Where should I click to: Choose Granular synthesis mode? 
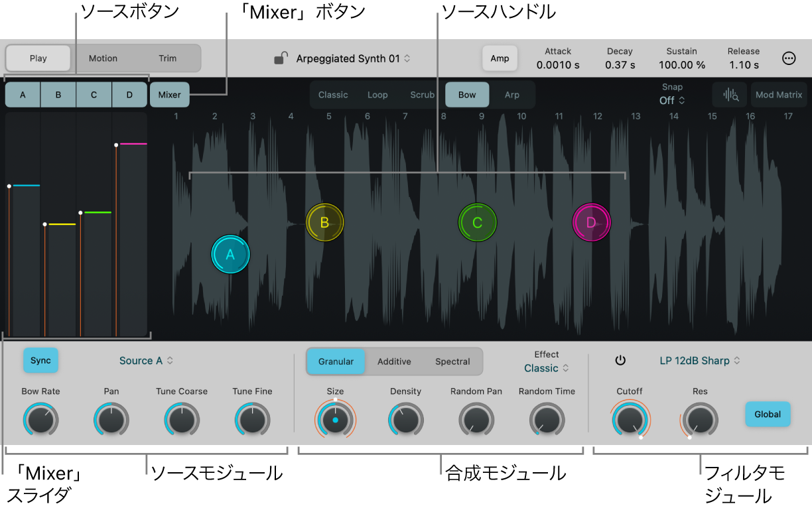336,361
